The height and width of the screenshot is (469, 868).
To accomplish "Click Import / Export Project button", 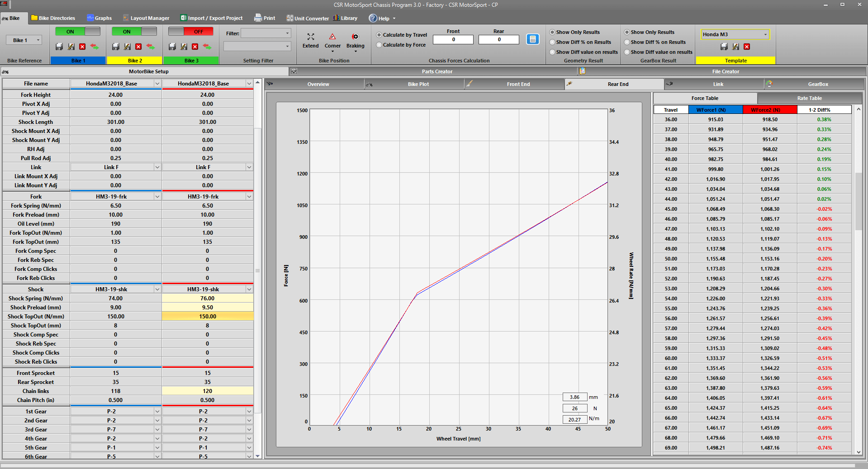I will coord(212,19).
